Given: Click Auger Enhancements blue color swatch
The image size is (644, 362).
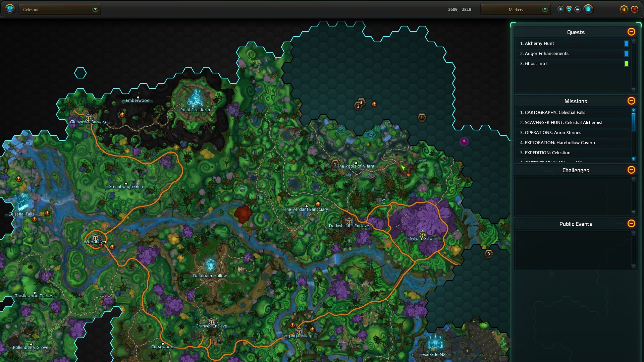Looking at the screenshot, I should (626, 54).
